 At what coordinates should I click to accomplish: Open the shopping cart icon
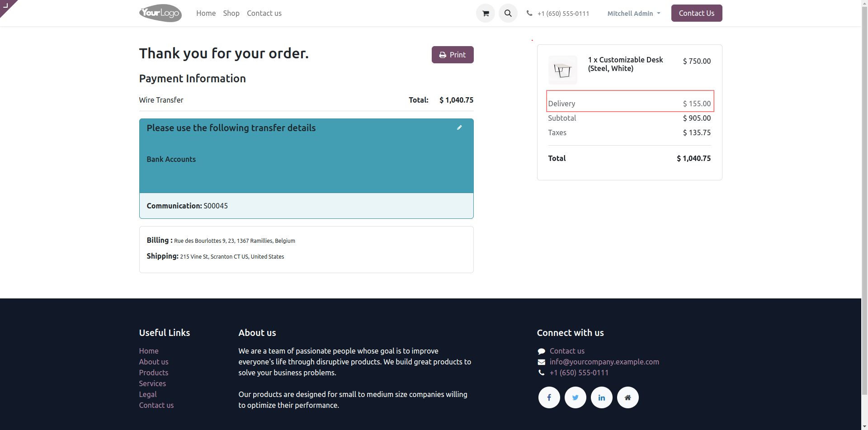486,14
